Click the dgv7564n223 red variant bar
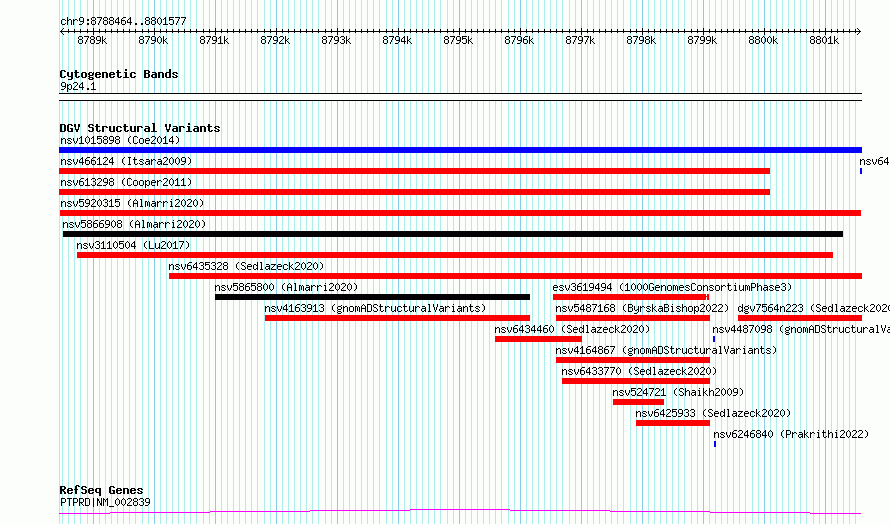The width and height of the screenshot is (890, 524). 800,318
